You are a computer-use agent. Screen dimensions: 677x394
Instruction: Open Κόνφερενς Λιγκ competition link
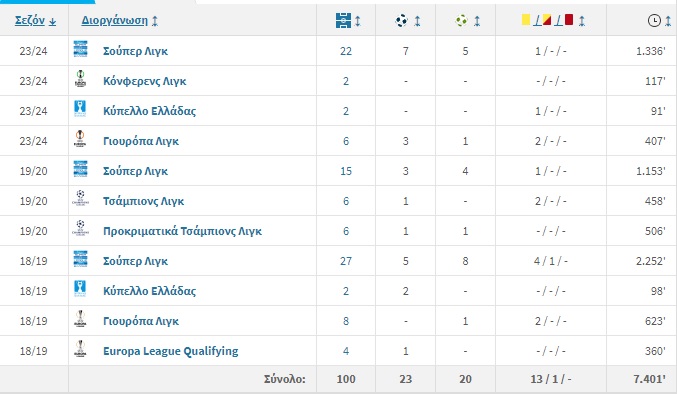point(145,81)
